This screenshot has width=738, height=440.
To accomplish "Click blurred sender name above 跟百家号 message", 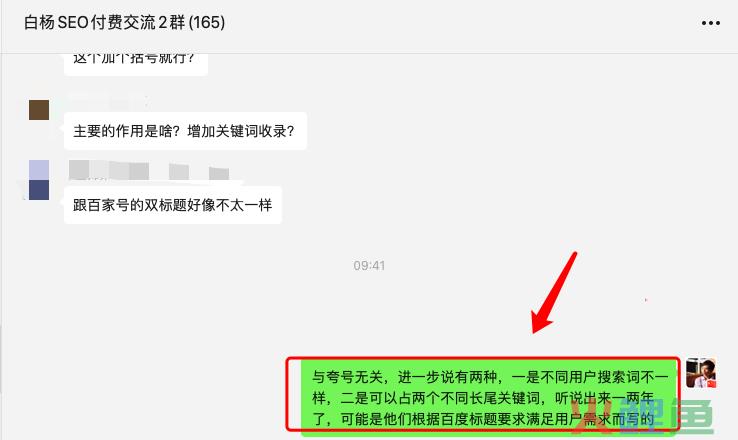I will (149, 170).
